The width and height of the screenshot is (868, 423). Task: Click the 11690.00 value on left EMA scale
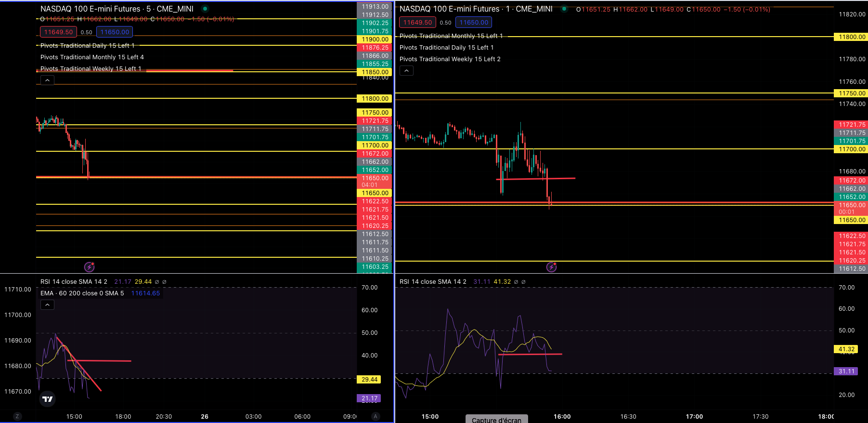(18, 341)
